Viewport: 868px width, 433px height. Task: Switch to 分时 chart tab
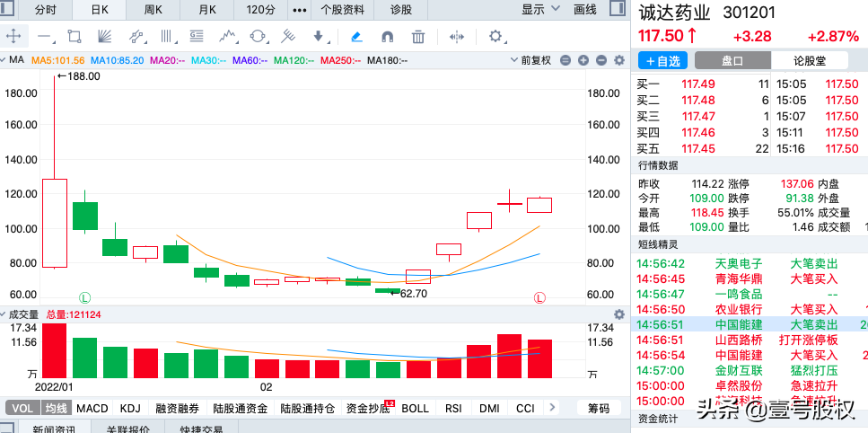click(x=46, y=10)
